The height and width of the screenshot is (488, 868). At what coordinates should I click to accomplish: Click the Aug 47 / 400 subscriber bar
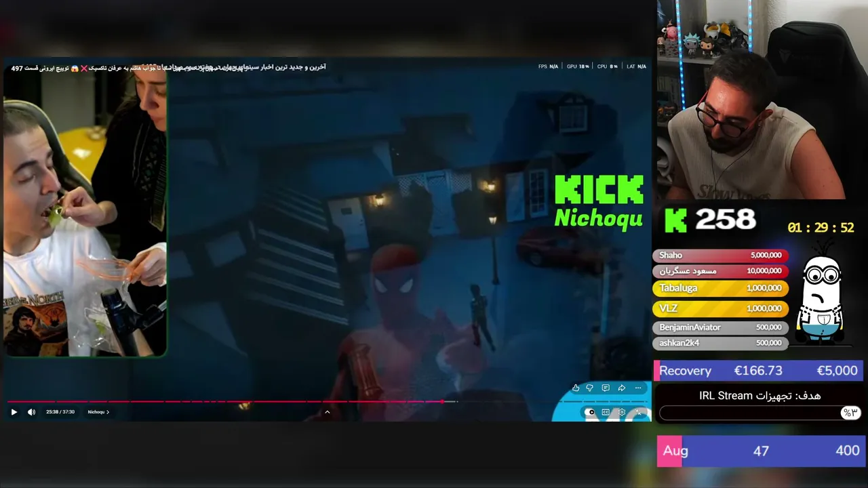click(760, 451)
